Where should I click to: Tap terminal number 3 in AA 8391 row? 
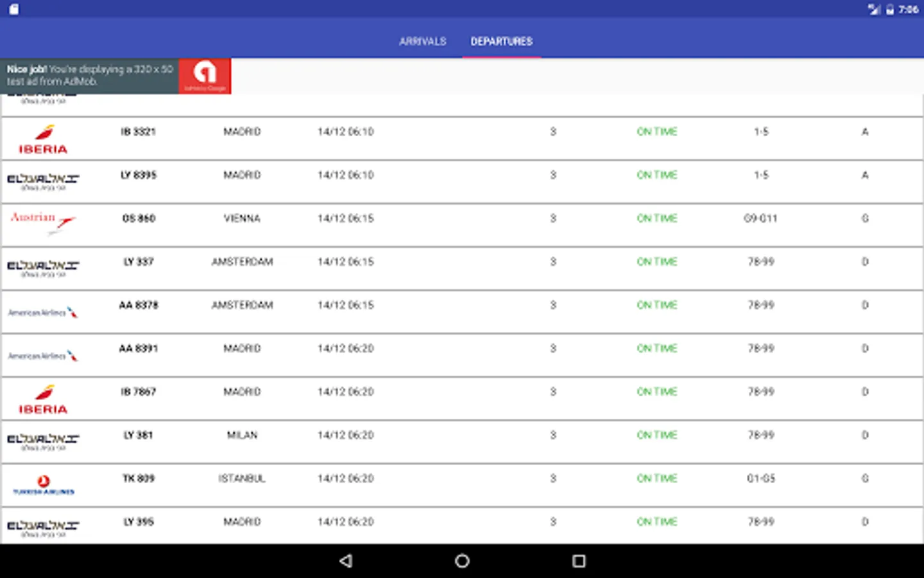553,348
